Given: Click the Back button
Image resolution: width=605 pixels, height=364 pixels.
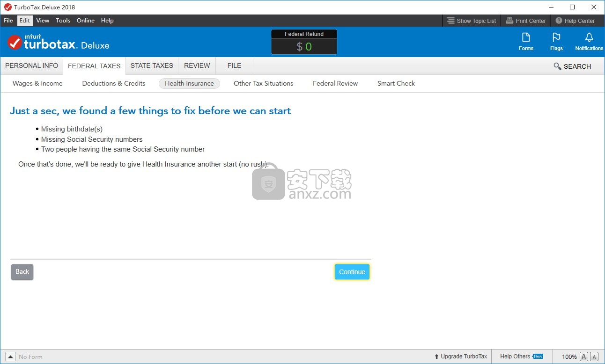Looking at the screenshot, I should coord(22,272).
